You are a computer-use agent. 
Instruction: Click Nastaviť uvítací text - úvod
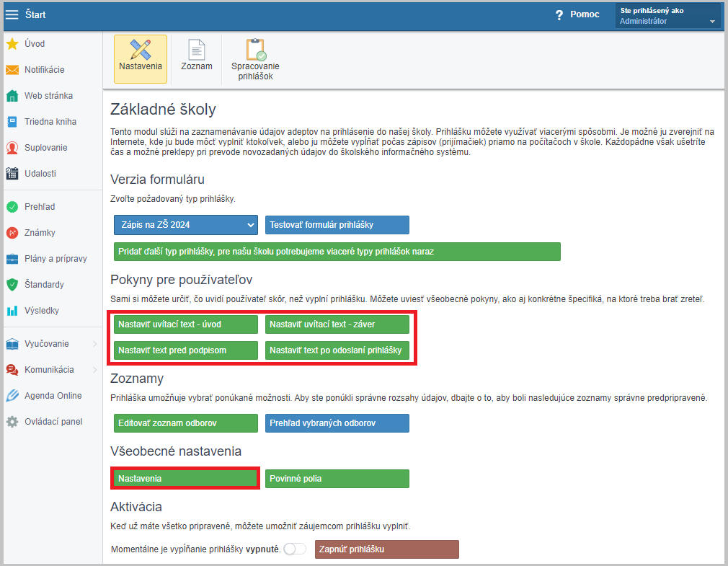pos(186,324)
